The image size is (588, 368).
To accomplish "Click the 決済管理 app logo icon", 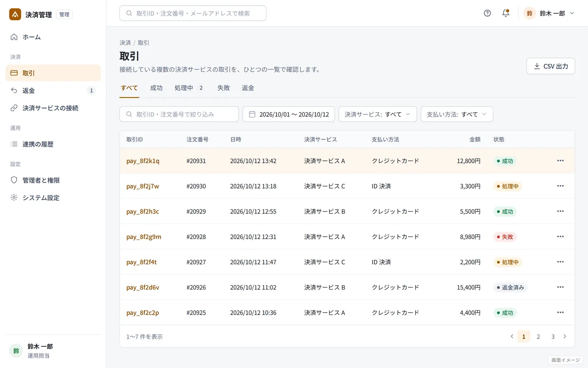I will [x=15, y=14].
